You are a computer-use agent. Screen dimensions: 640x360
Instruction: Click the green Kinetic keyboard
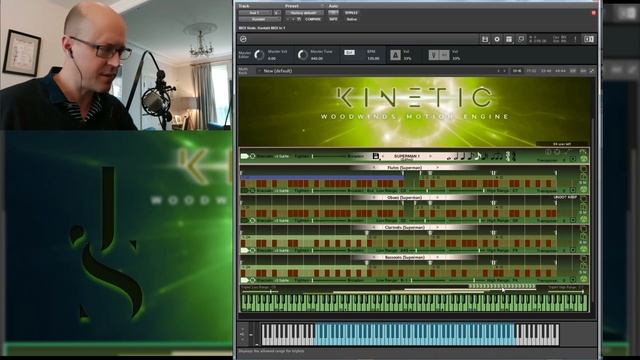pyautogui.click(x=414, y=303)
